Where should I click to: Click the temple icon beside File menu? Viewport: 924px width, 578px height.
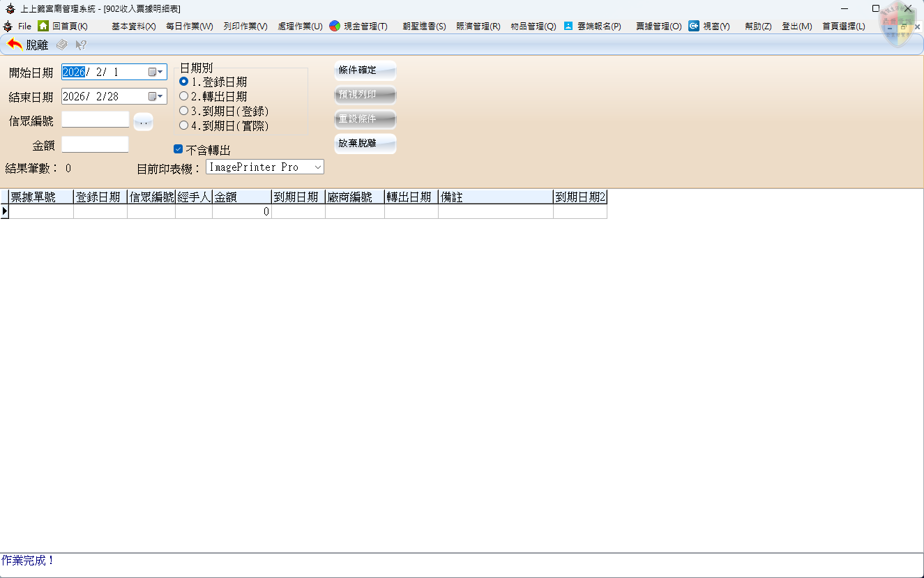pos(8,26)
